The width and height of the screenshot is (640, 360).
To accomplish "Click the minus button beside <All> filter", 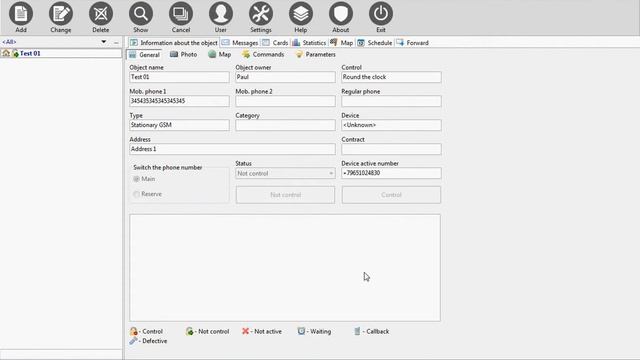I will pyautogui.click(x=116, y=42).
